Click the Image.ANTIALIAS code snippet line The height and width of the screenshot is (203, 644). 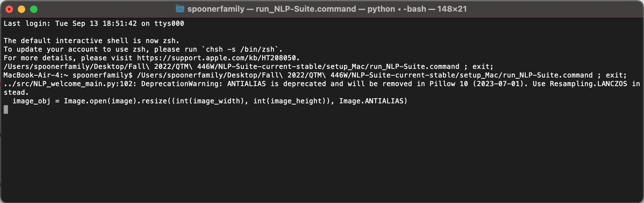coord(209,101)
